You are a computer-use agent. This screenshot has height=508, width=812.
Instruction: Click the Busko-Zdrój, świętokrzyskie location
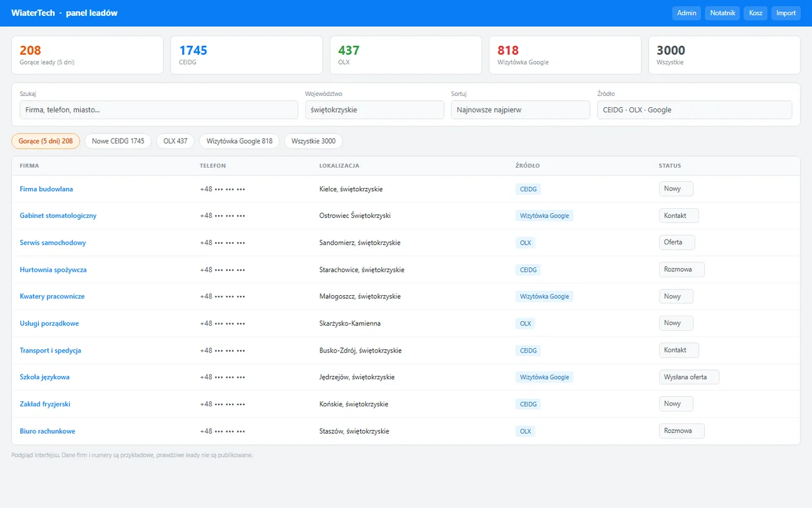360,351
